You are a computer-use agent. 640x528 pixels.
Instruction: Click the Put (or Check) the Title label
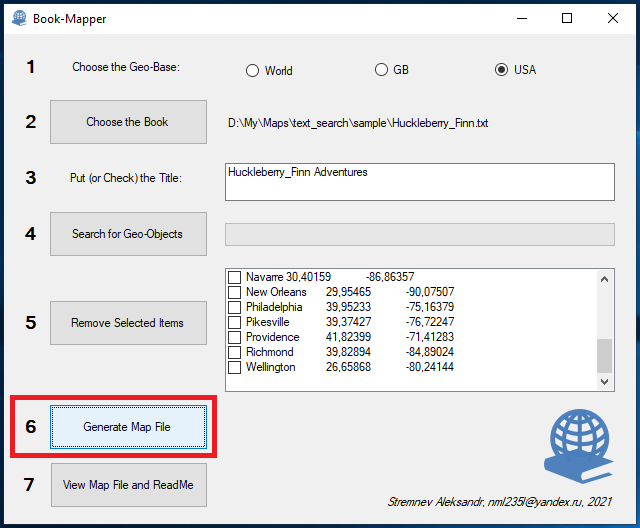(126, 178)
